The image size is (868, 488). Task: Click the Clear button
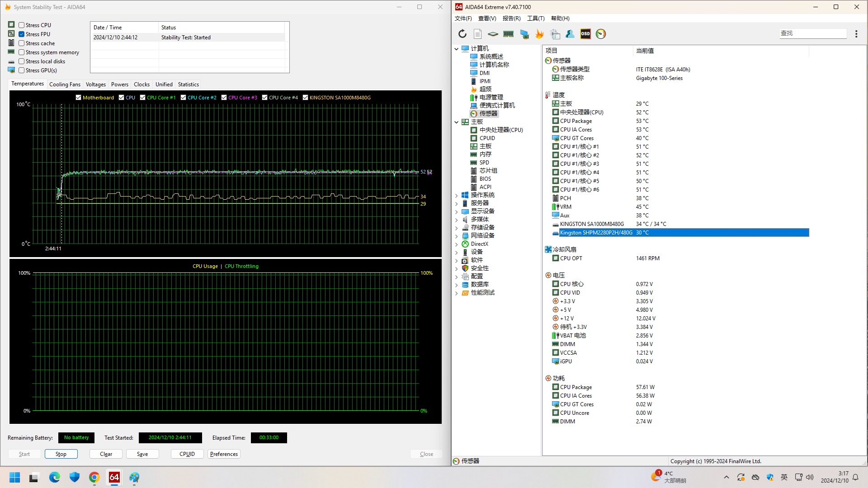(x=106, y=454)
